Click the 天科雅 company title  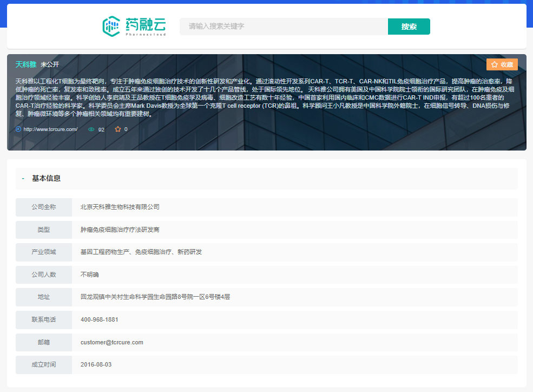tap(26, 64)
